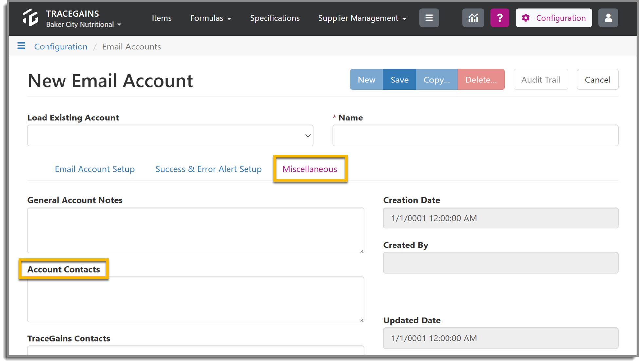Click the Save button
The width and height of the screenshot is (639, 364).
pyautogui.click(x=399, y=80)
